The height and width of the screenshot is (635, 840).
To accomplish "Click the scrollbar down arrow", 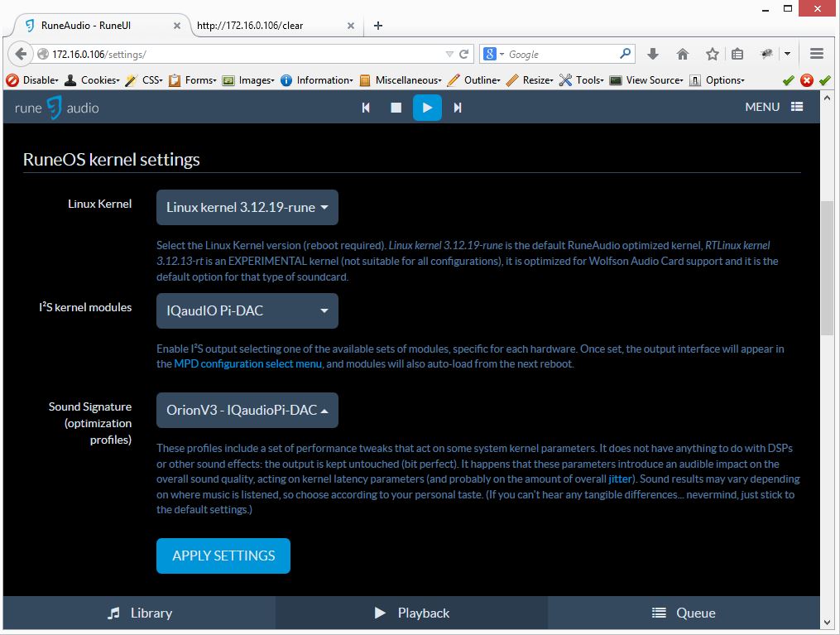I will [x=827, y=623].
